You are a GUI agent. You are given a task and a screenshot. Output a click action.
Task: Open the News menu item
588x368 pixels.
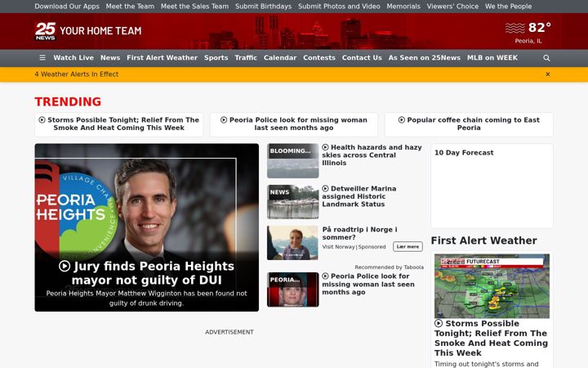[x=110, y=58]
